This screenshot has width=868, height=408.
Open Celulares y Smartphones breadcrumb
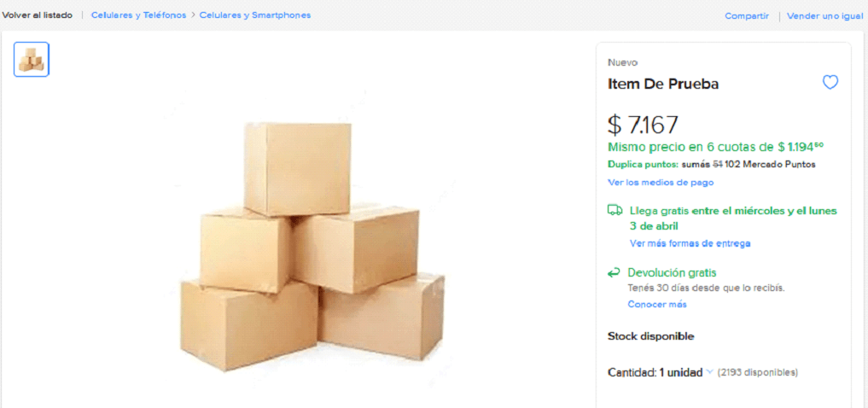tap(255, 15)
